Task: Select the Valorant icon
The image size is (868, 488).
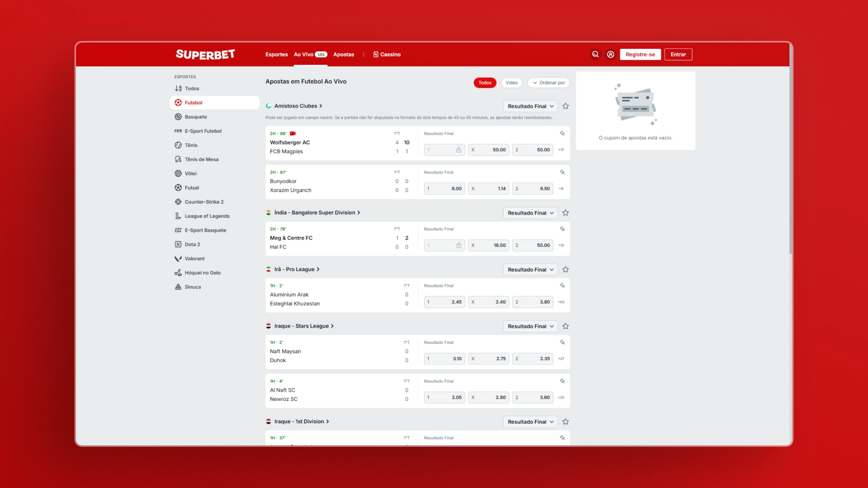Action: tap(178, 258)
